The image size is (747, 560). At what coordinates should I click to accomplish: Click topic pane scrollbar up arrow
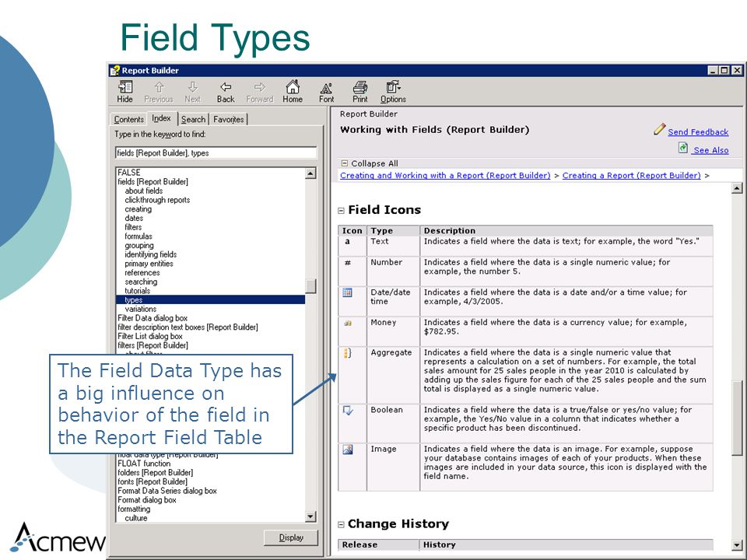pyautogui.click(x=737, y=188)
